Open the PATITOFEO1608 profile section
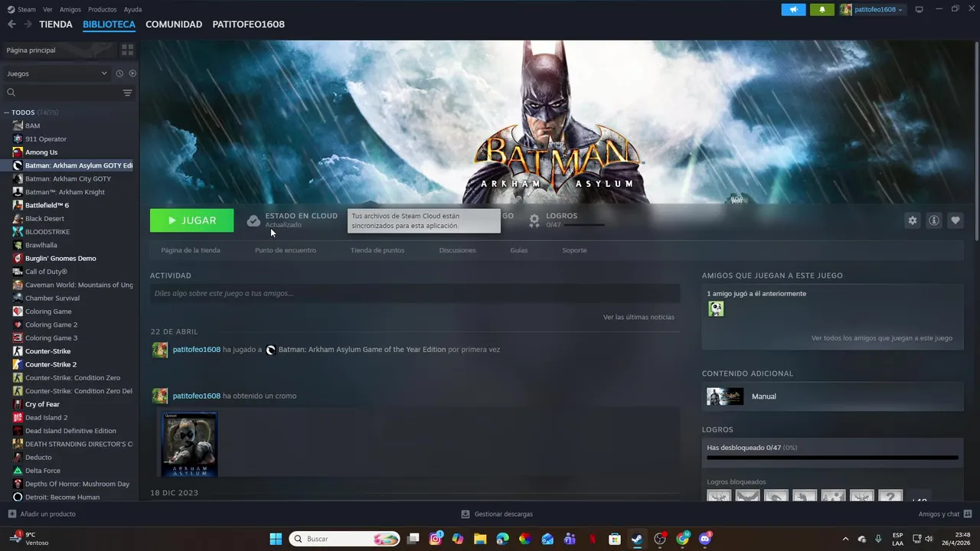Screen dimensions: 980x551 tap(248, 24)
